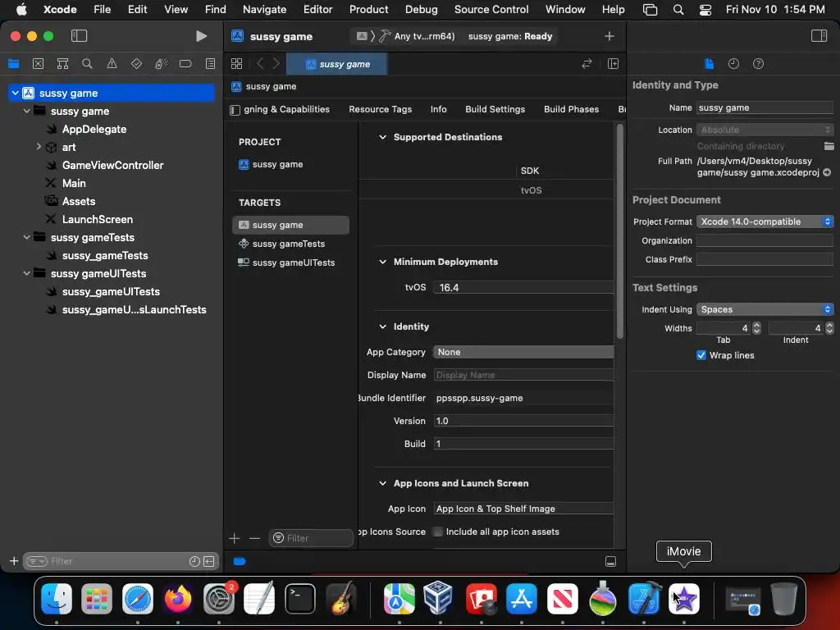Collapse the sussy game folder group
This screenshot has width=840, height=630.
click(27, 111)
